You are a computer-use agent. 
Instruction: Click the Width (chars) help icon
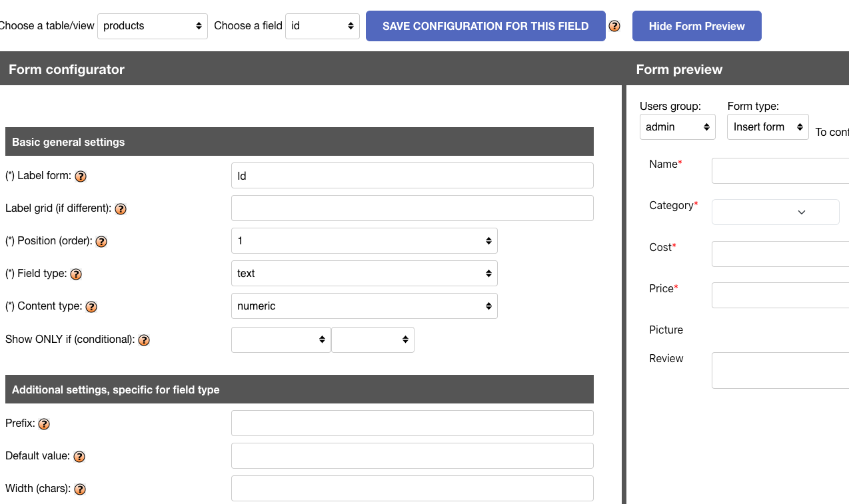(80, 489)
